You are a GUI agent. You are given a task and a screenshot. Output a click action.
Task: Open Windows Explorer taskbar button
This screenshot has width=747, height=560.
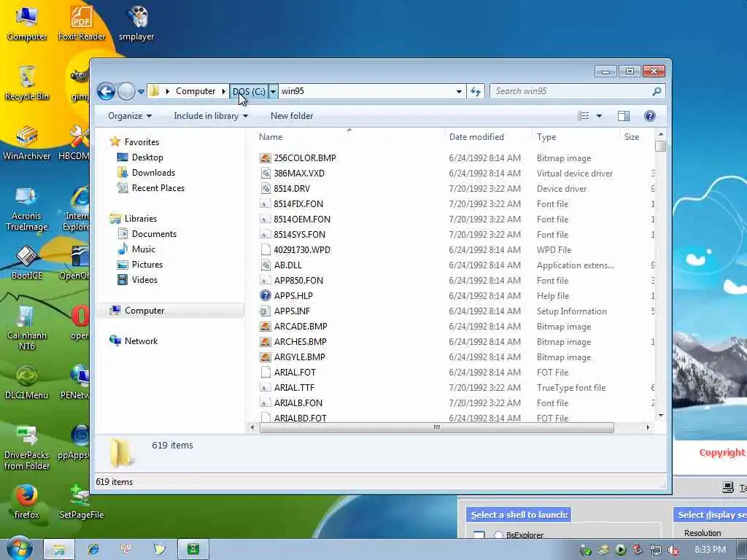pyautogui.click(x=59, y=549)
